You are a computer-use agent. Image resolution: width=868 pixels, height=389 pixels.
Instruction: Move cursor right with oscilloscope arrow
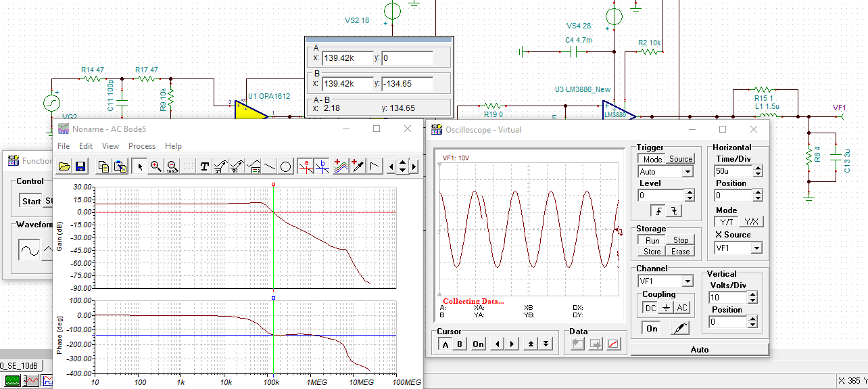[512, 344]
